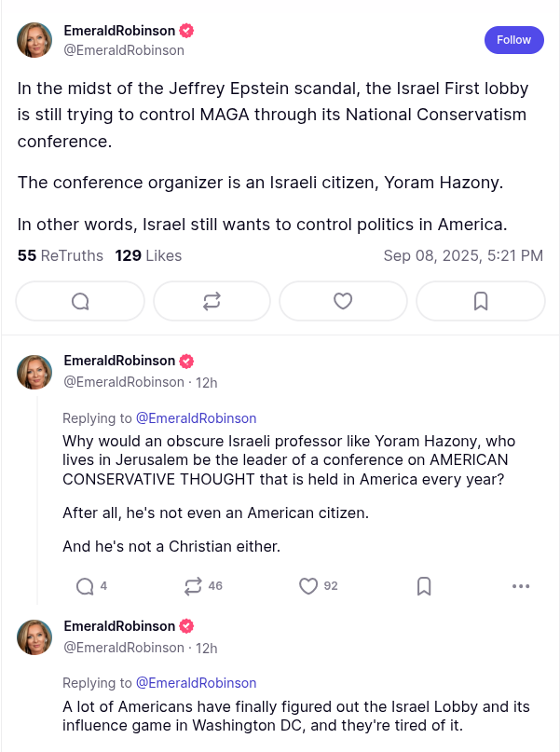Open the 129 Likes list

(x=148, y=255)
